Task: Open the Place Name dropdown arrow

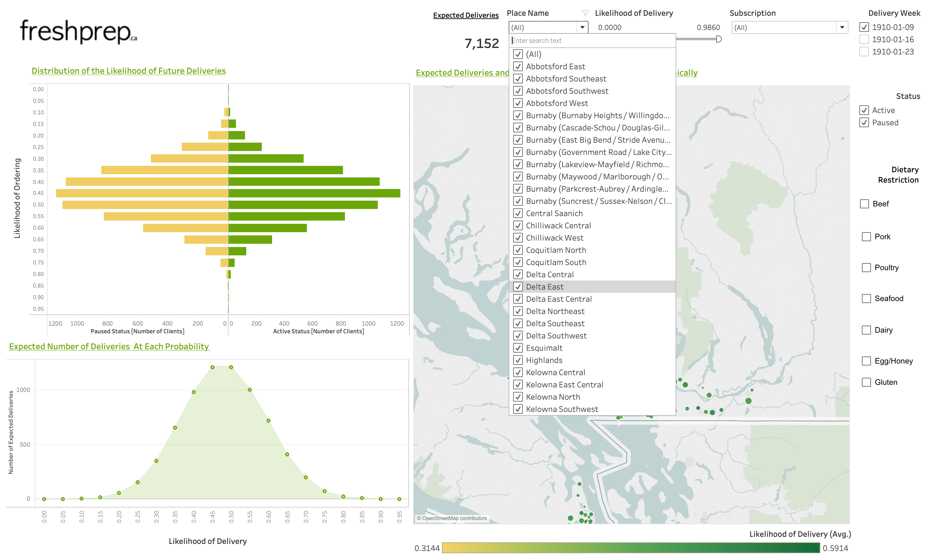Action: [x=582, y=27]
